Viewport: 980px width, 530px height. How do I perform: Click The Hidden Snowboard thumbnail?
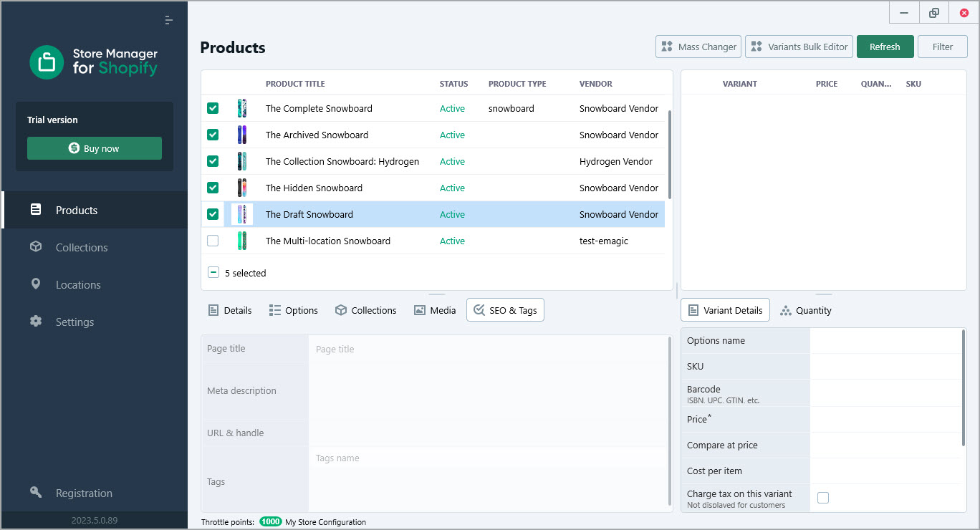click(242, 188)
